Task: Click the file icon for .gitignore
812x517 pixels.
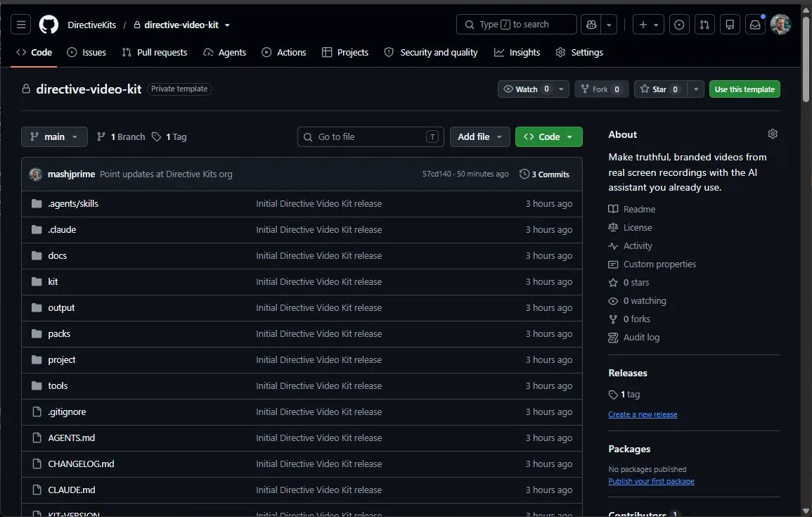Action: pos(37,411)
